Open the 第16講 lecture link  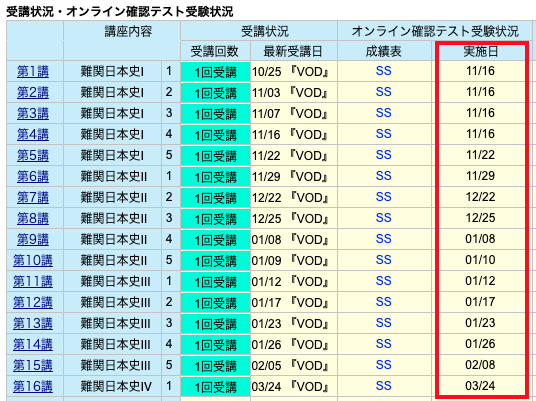(x=33, y=387)
